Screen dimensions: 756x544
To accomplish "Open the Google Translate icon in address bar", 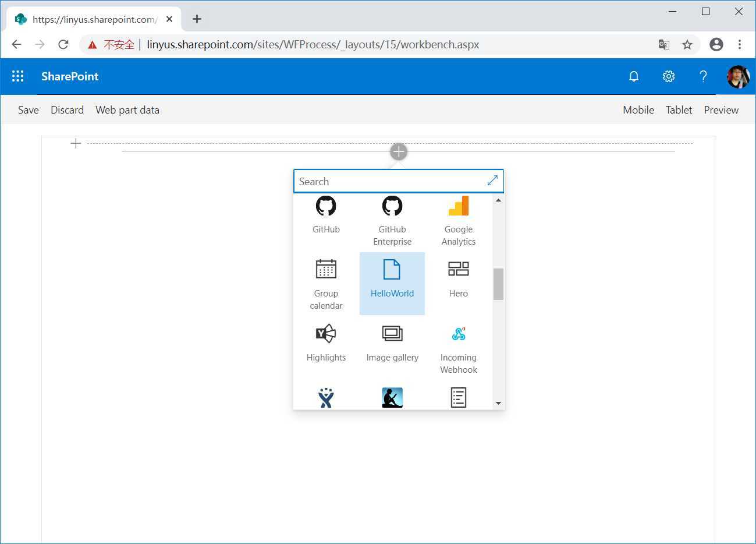I will pos(664,44).
